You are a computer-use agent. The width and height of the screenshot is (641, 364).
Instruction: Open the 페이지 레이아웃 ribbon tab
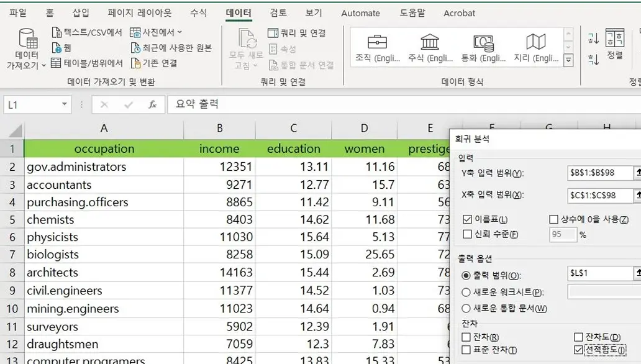139,13
